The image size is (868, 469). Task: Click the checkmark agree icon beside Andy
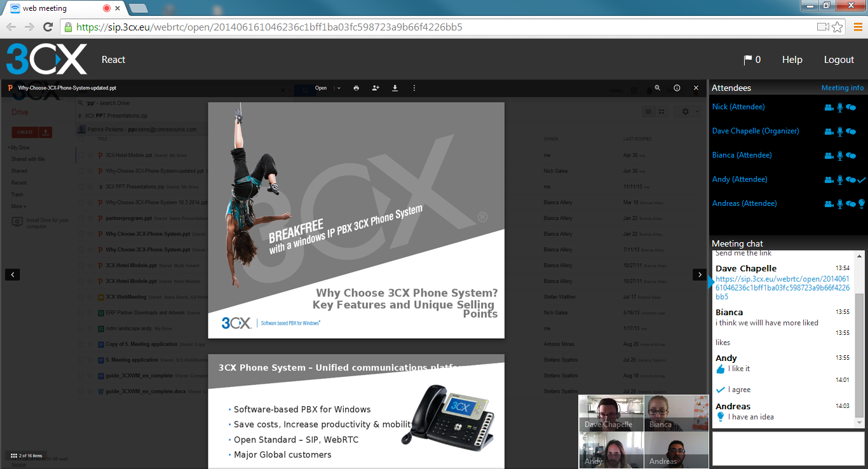[x=862, y=180]
